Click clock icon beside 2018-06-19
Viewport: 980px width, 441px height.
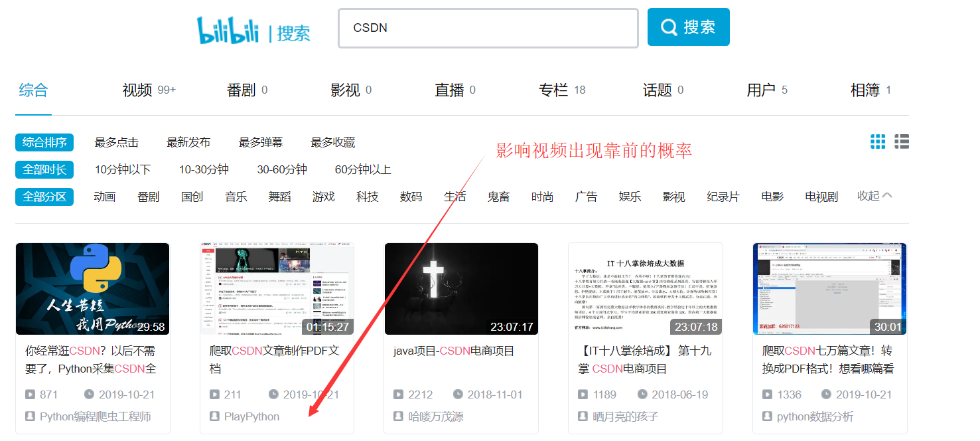(642, 395)
